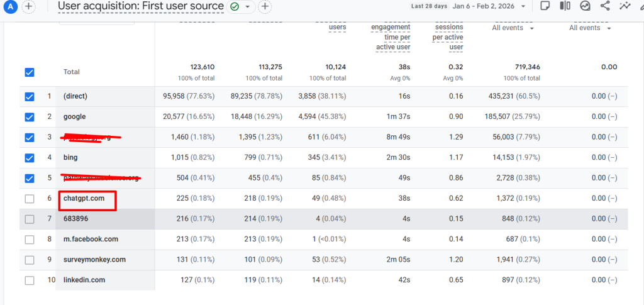
Task: Open the rightmost All events dropdown
Action: click(590, 28)
